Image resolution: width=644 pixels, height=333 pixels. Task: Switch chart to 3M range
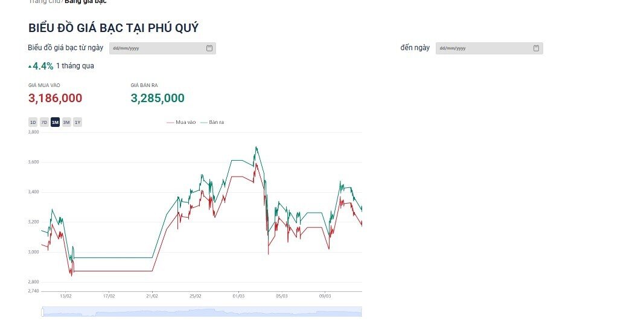[66, 123]
